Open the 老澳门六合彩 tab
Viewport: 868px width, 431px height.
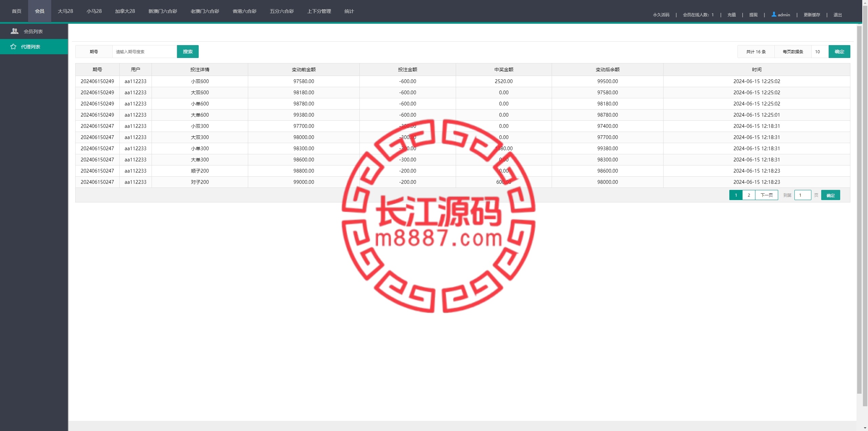[x=205, y=11]
